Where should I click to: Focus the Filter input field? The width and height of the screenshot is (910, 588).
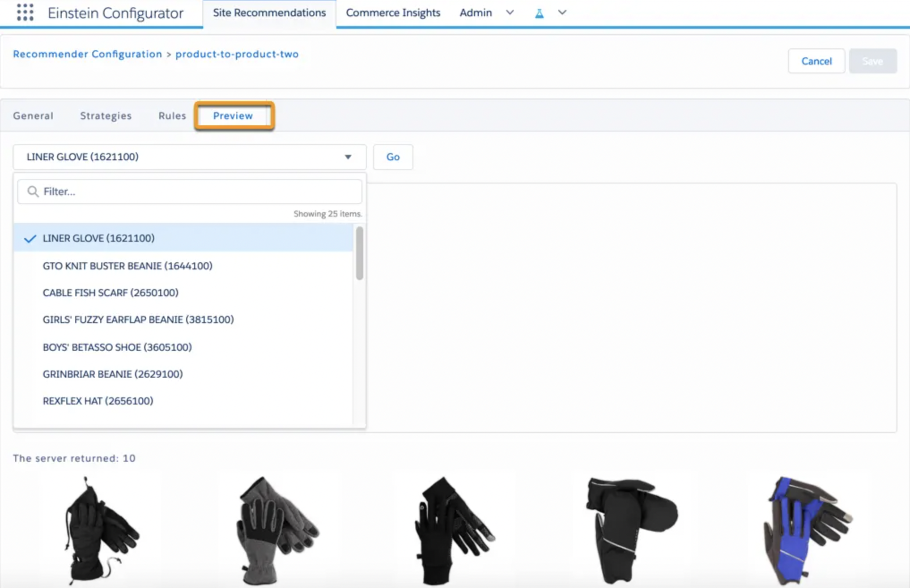(x=190, y=192)
